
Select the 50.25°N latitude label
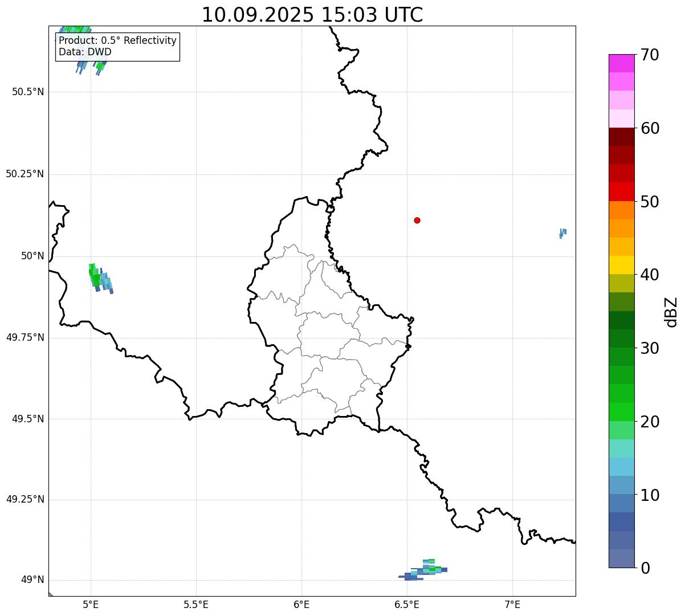pyautogui.click(x=25, y=174)
